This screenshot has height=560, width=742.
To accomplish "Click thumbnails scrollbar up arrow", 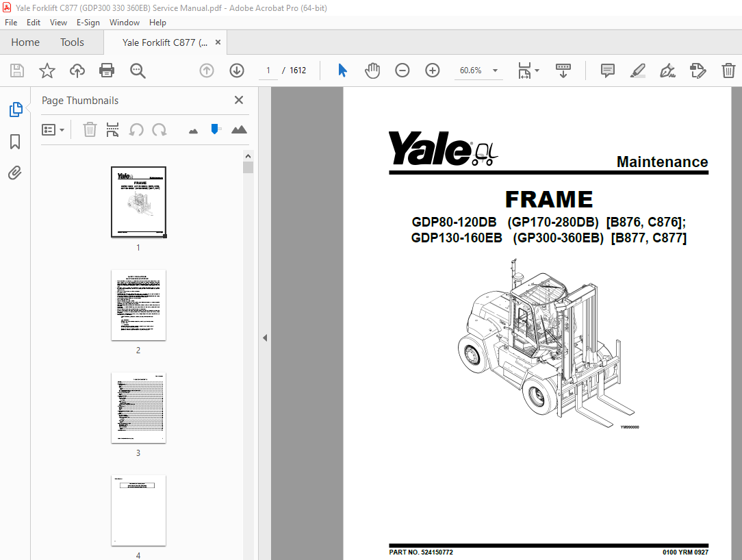I will (x=248, y=156).
